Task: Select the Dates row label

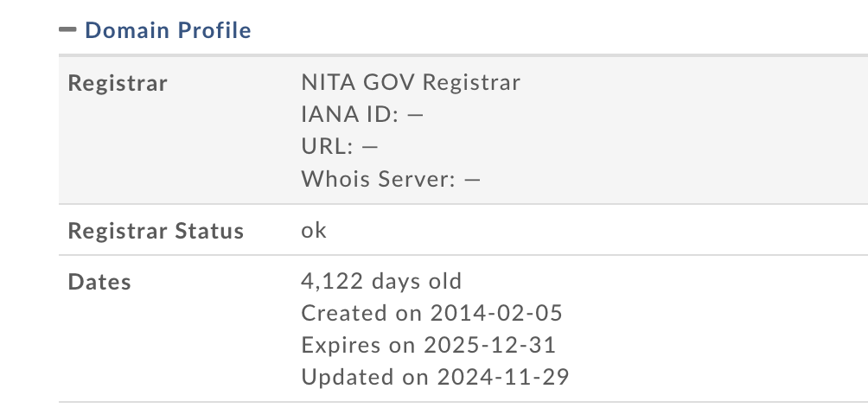Action: [x=99, y=282]
